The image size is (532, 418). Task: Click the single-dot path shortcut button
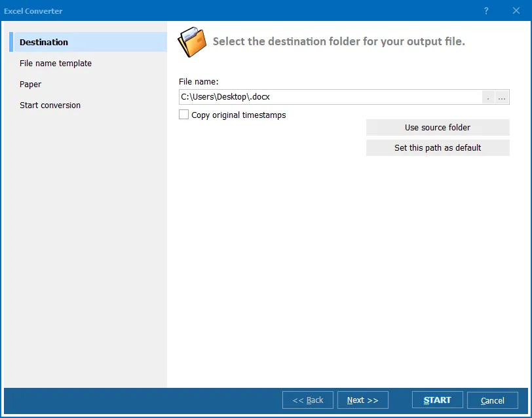click(487, 97)
